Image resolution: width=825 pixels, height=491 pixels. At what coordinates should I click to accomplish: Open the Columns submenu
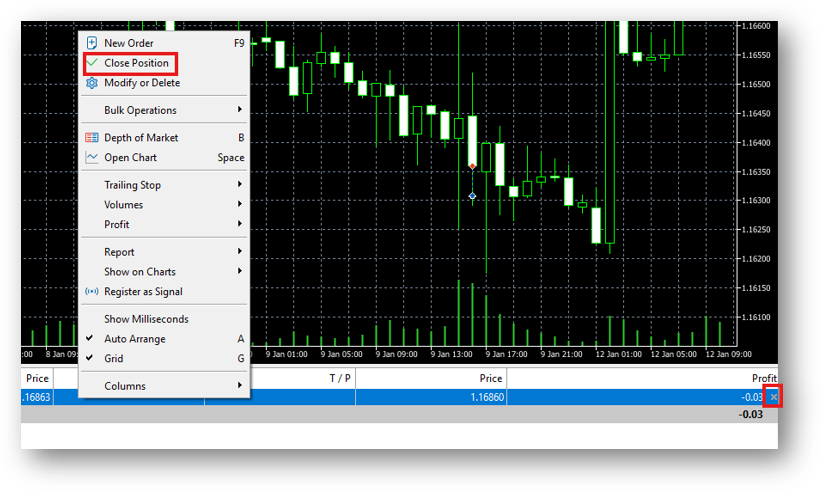[x=125, y=386]
